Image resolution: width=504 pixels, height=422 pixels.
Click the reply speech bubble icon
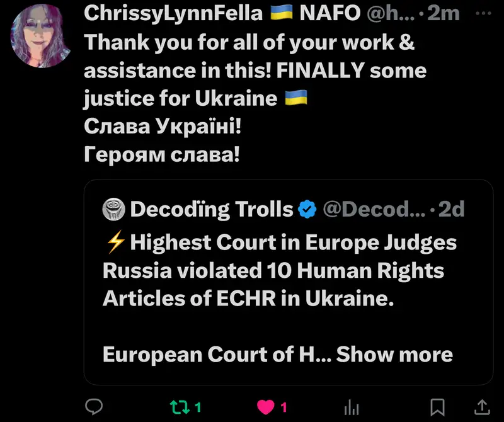click(x=94, y=407)
